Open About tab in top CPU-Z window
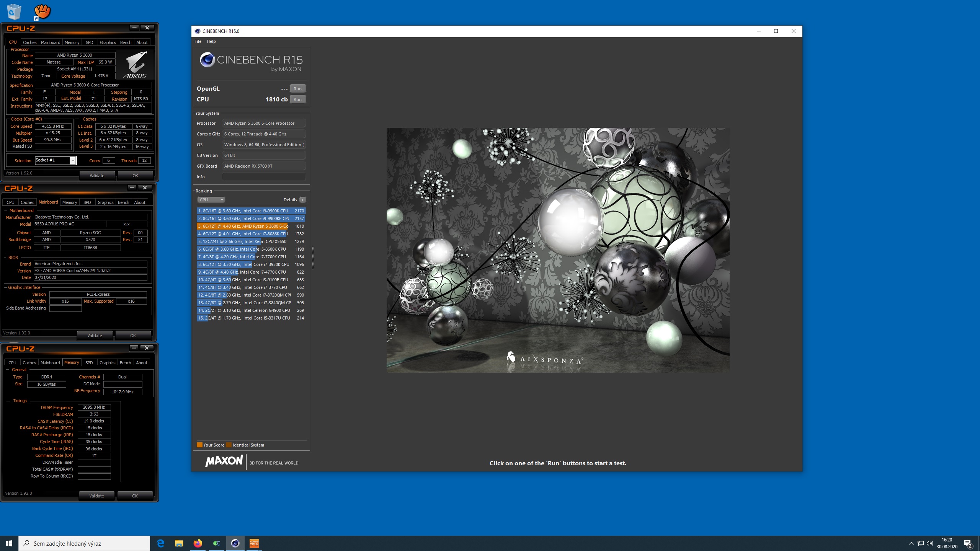The width and height of the screenshot is (980, 551). tap(142, 42)
